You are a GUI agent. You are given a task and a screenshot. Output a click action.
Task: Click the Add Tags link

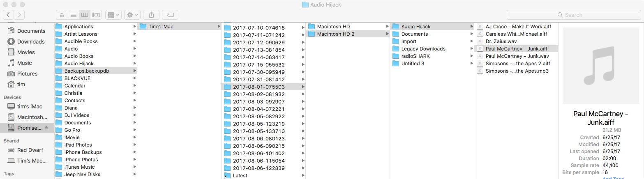[613, 178]
